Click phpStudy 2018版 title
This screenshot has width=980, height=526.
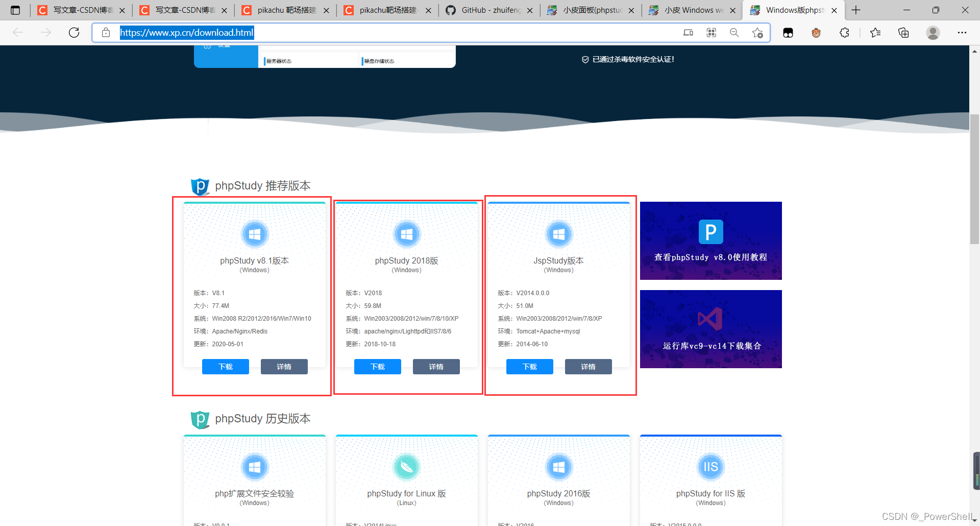pos(407,260)
